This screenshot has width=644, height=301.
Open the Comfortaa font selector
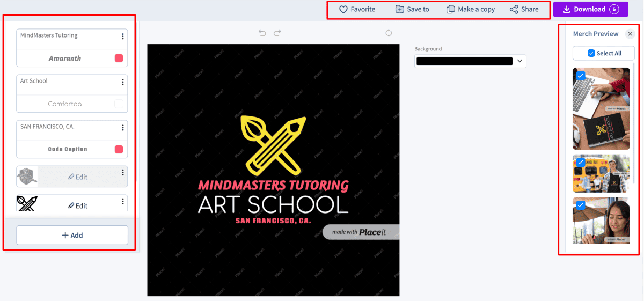pos(64,104)
